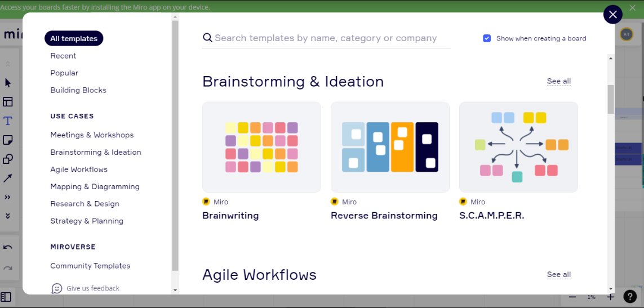Image resolution: width=644 pixels, height=308 pixels.
Task: Open the Help question mark button
Action: (630, 297)
